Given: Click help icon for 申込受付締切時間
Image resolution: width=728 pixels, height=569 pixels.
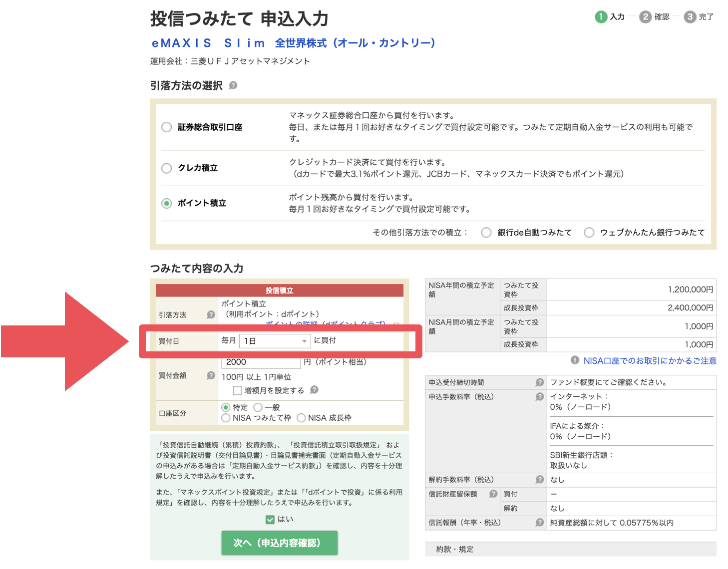Looking at the screenshot, I should tap(539, 382).
